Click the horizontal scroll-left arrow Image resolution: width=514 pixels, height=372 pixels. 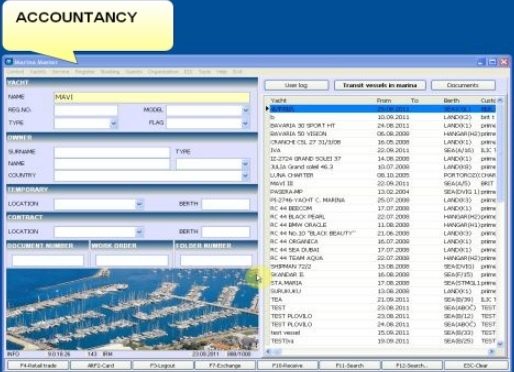268,351
